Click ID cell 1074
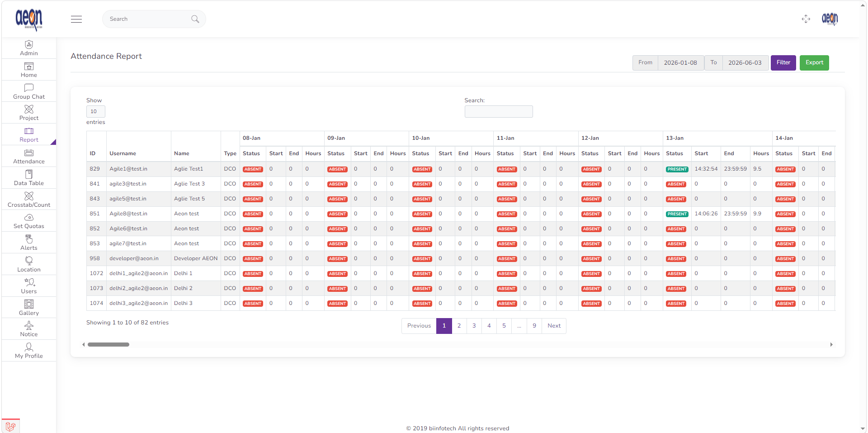 point(96,303)
